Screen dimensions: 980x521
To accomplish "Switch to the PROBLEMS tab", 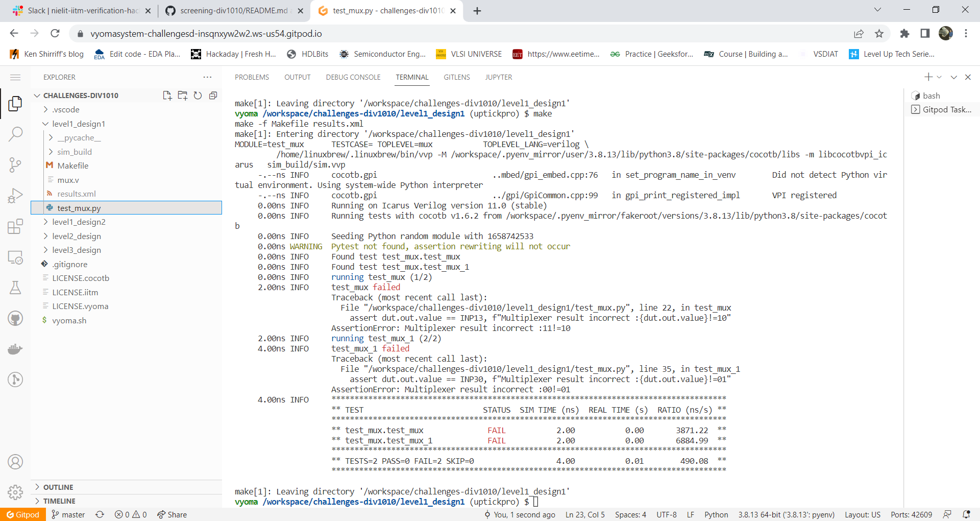I will 252,77.
